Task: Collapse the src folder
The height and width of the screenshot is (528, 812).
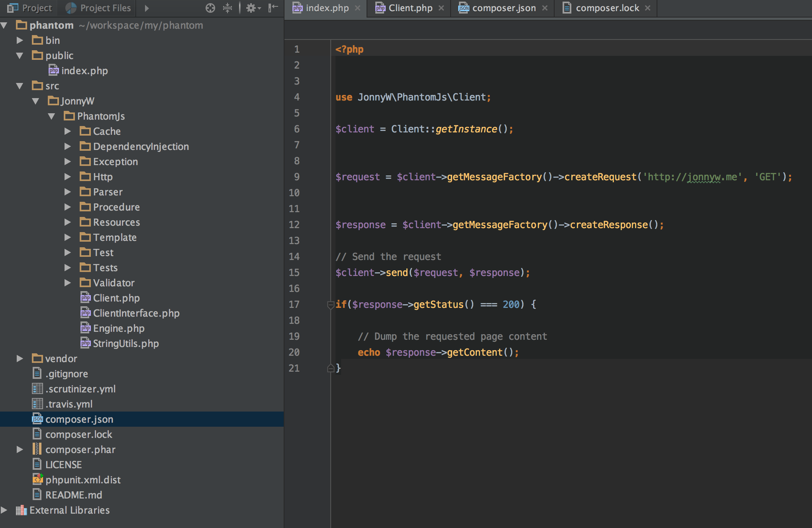Action: 20,86
